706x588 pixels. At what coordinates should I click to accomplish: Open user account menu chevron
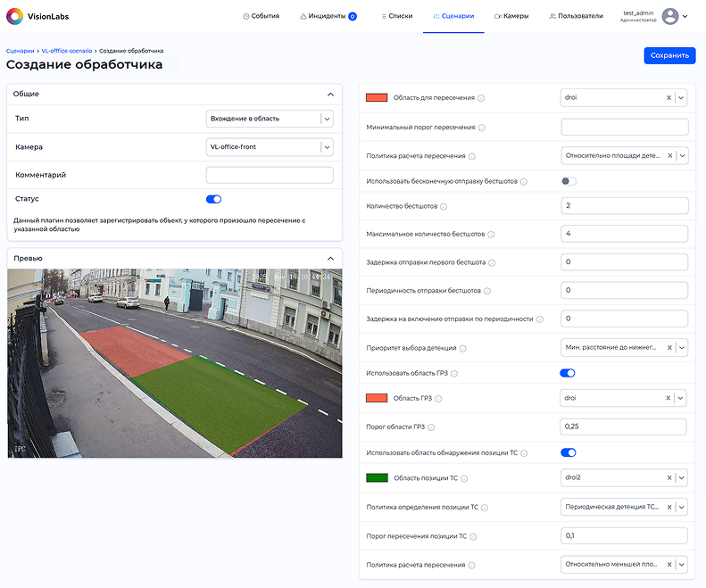click(685, 16)
